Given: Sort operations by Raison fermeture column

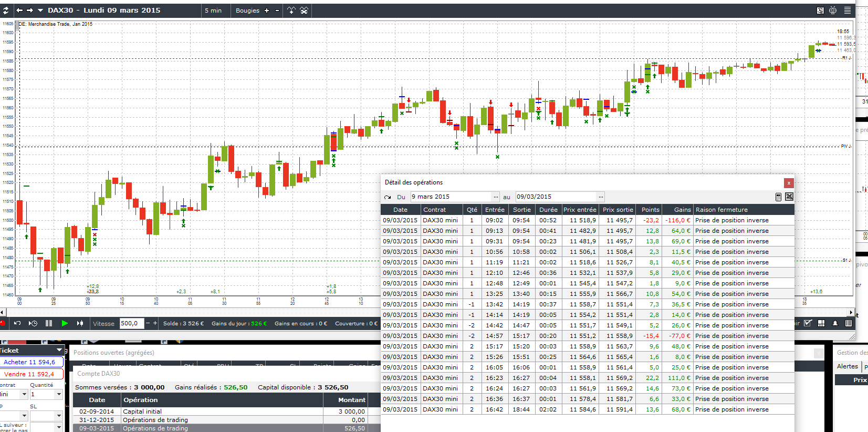Looking at the screenshot, I should 744,210.
